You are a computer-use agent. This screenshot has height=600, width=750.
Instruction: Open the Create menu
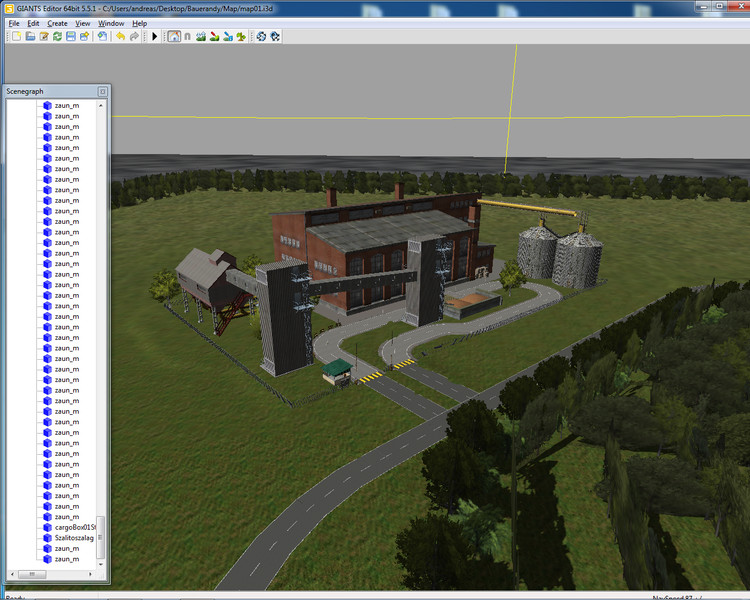click(x=57, y=23)
